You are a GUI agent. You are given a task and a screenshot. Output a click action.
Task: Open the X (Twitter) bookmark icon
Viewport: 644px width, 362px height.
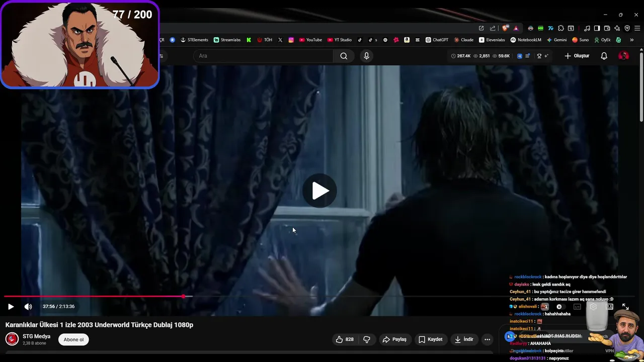[x=280, y=40]
